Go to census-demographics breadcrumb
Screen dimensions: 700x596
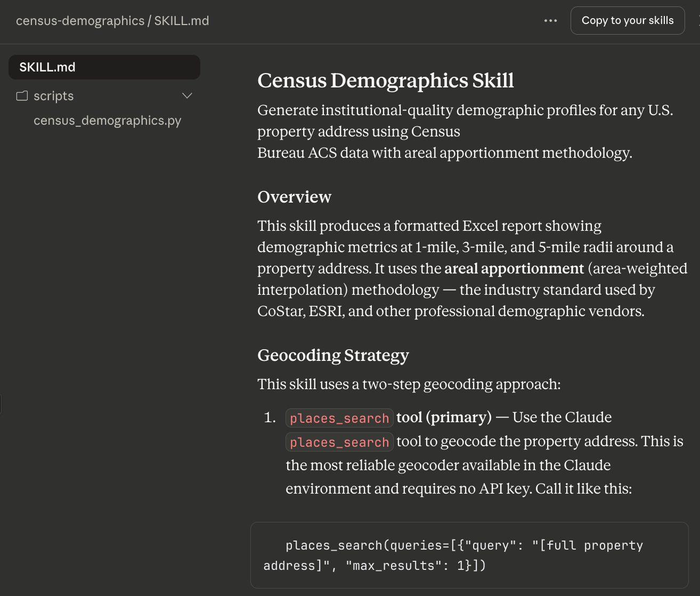tap(80, 21)
